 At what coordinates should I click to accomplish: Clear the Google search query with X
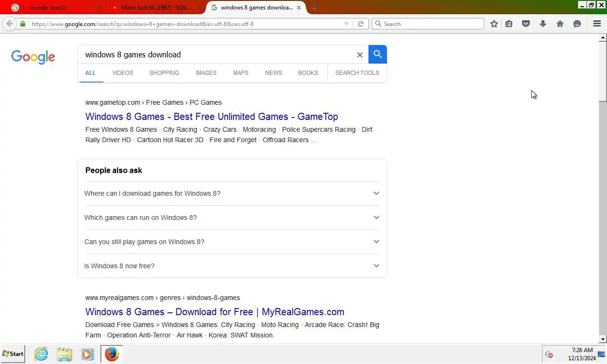coord(359,55)
